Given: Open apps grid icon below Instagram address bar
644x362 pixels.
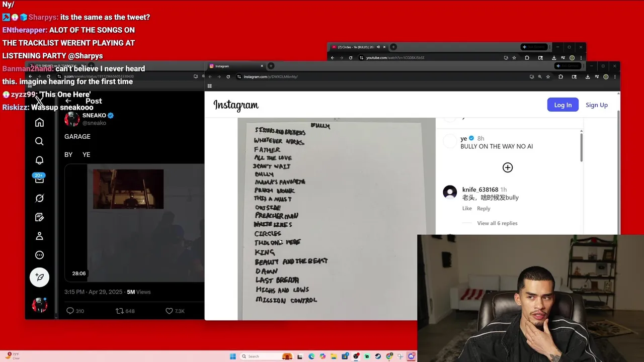Looking at the screenshot, I should pyautogui.click(x=210, y=86).
